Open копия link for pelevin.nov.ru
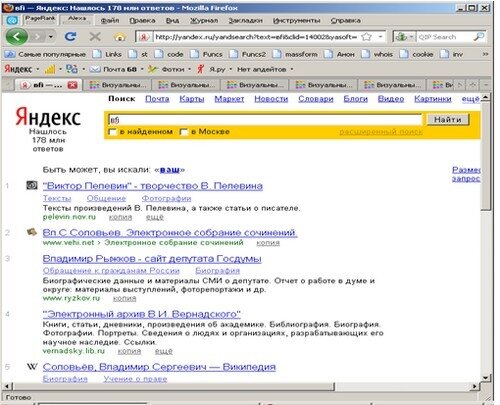The height and width of the screenshot is (405, 500). click(x=120, y=217)
